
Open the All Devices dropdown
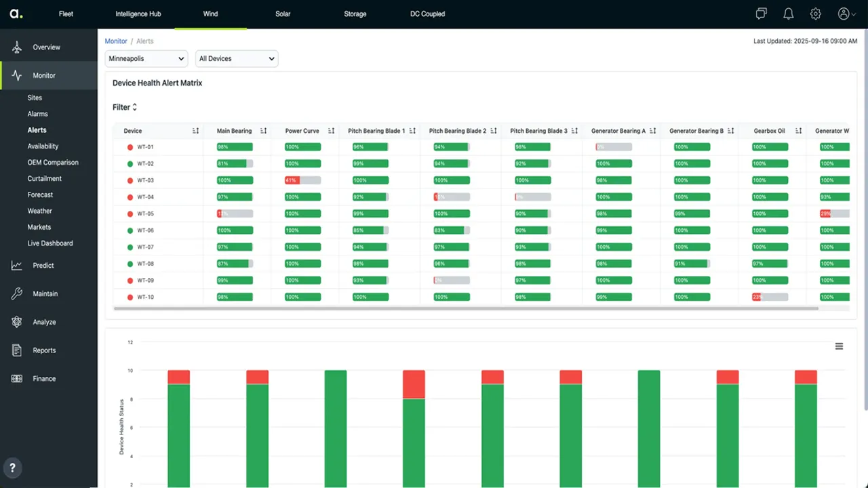[236, 58]
